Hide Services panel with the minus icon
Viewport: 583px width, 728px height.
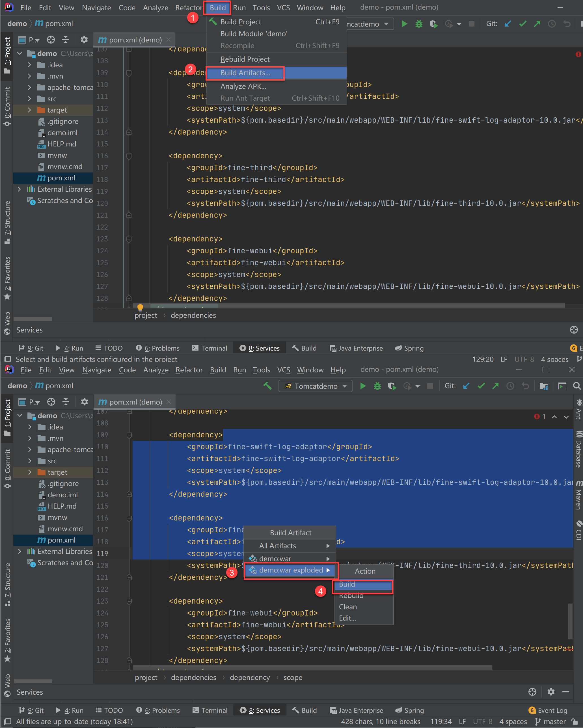tap(566, 692)
